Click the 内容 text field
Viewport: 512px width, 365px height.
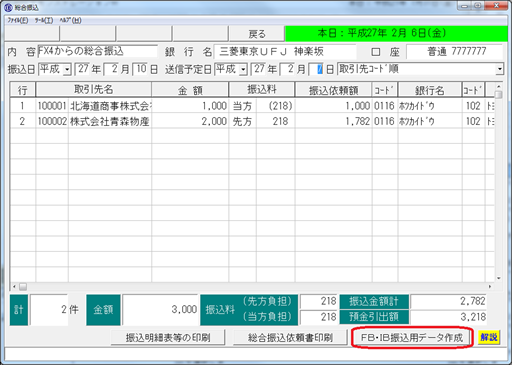click(97, 51)
